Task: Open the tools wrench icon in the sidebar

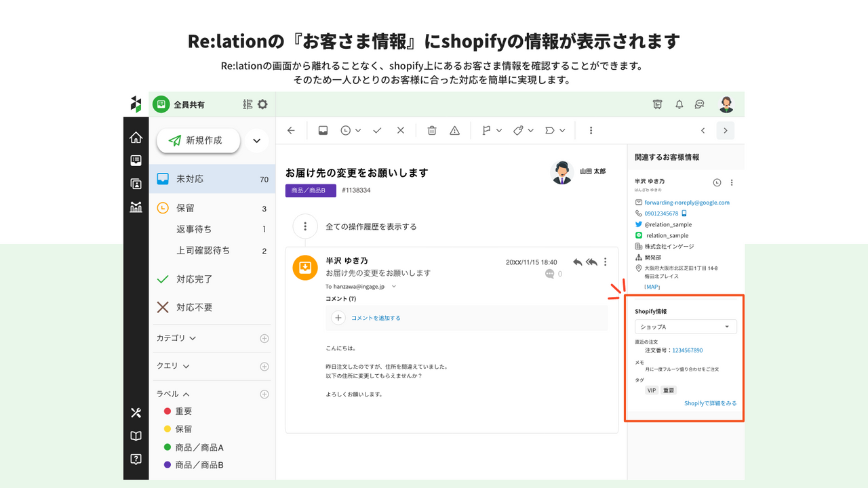Action: click(136, 413)
